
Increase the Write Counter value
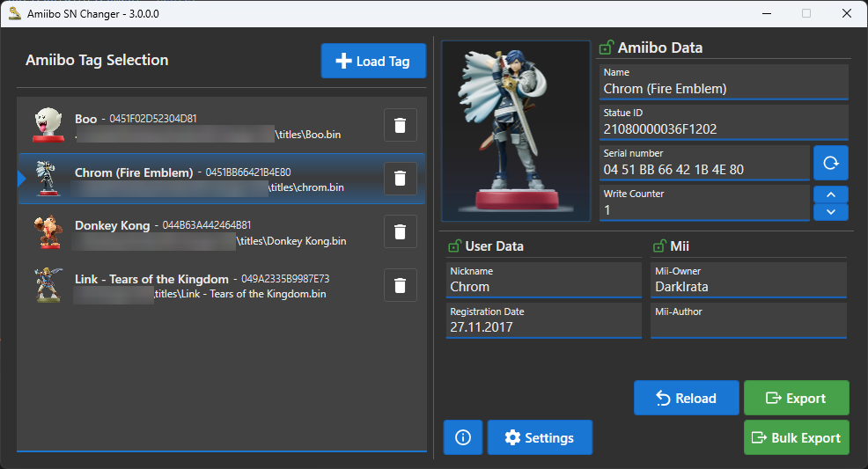click(830, 194)
